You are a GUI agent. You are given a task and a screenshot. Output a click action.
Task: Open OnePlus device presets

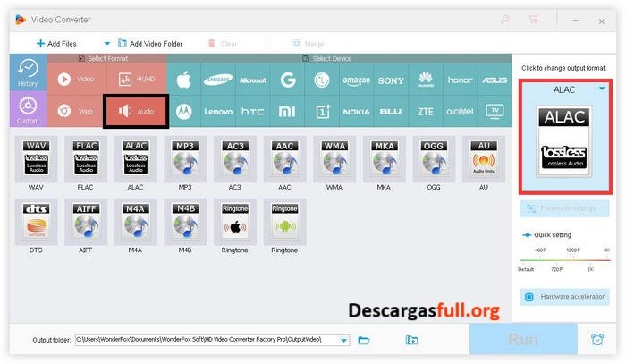pyautogui.click(x=322, y=112)
